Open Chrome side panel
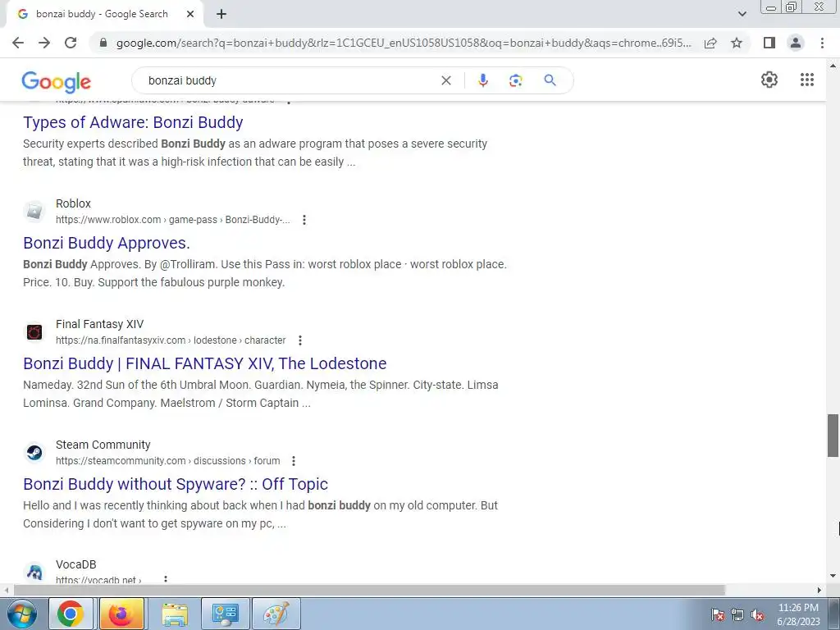 (769, 43)
